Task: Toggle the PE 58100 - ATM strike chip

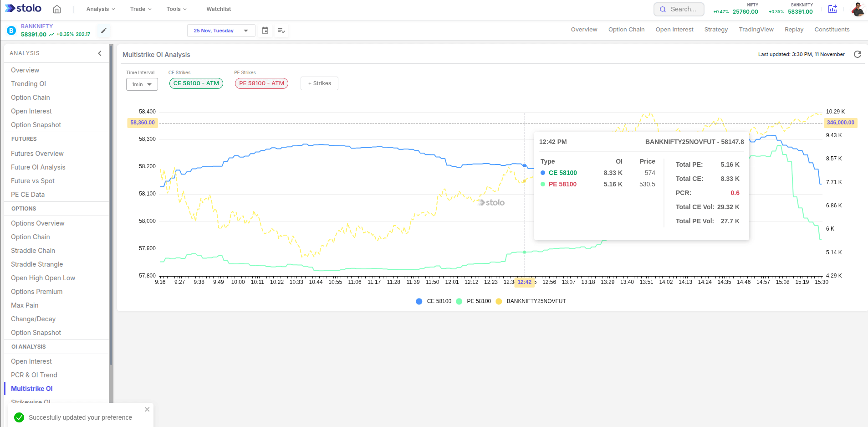Action: pos(261,83)
